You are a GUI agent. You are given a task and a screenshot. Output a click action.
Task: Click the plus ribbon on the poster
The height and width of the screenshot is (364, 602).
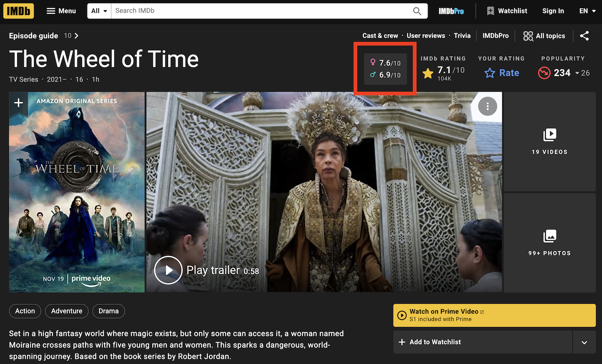tap(19, 103)
